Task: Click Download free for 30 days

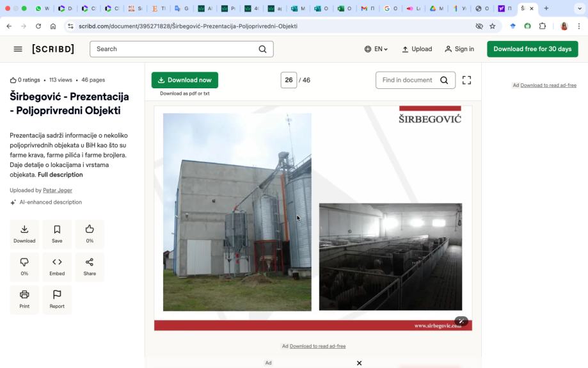Action: (532, 49)
